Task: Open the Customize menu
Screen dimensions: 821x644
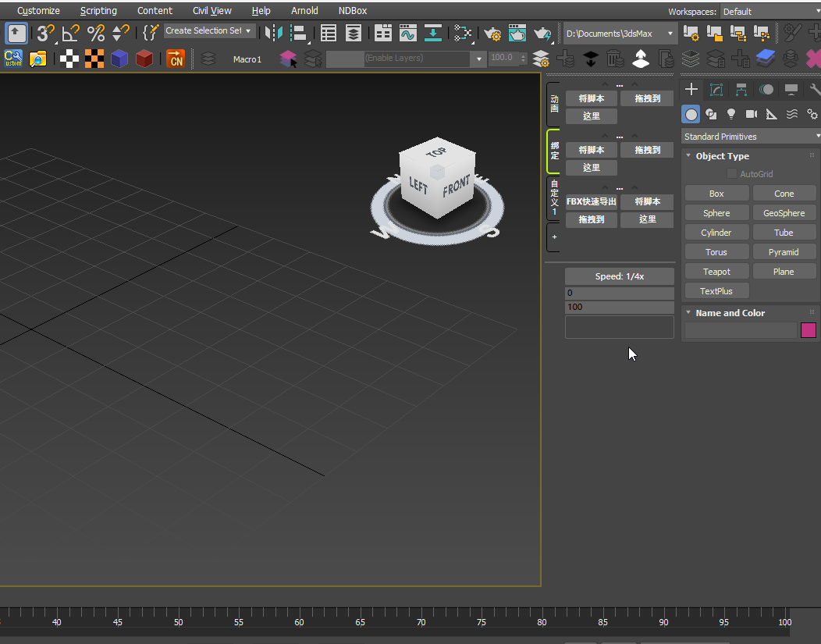Action: pyautogui.click(x=38, y=10)
